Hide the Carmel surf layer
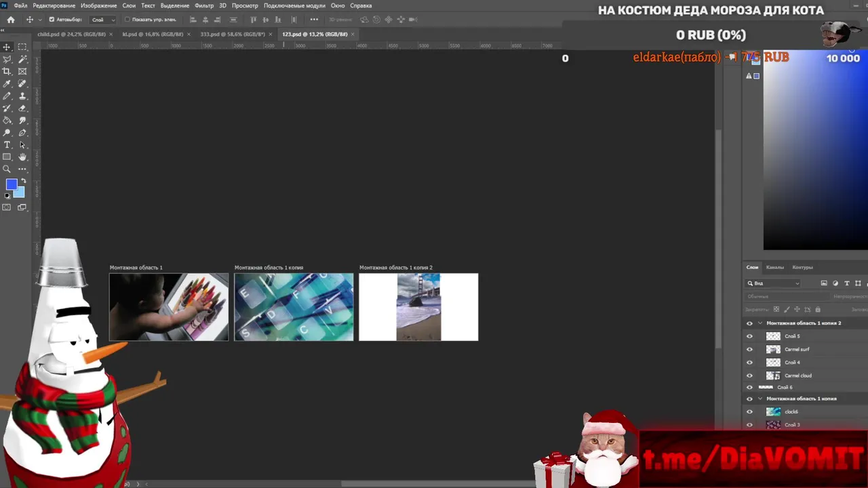Screen dimensions: 868x488 pos(749,349)
